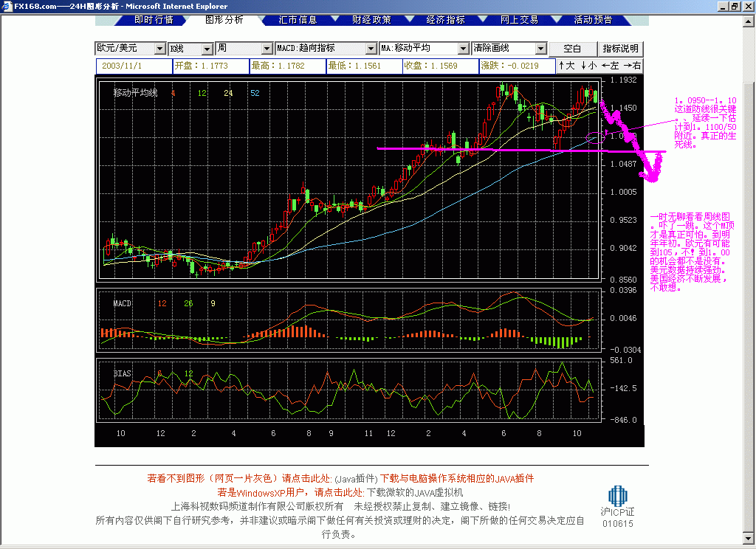Open the 即时行情 tab
Image resolution: width=756 pixels, height=549 pixels.
click(154, 20)
